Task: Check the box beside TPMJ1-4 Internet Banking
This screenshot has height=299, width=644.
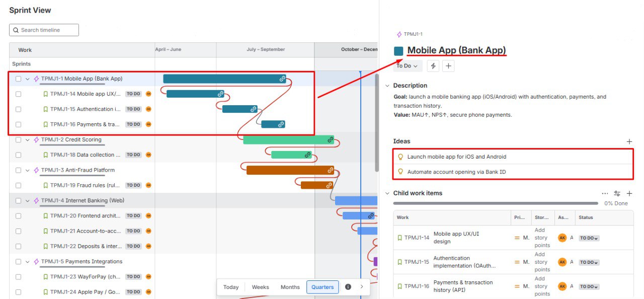Action: (18, 201)
